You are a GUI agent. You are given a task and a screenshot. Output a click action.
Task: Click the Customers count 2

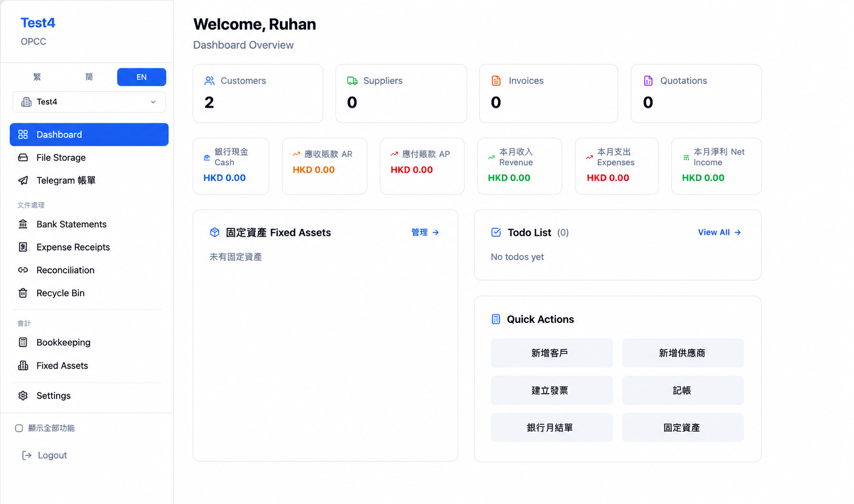point(209,103)
